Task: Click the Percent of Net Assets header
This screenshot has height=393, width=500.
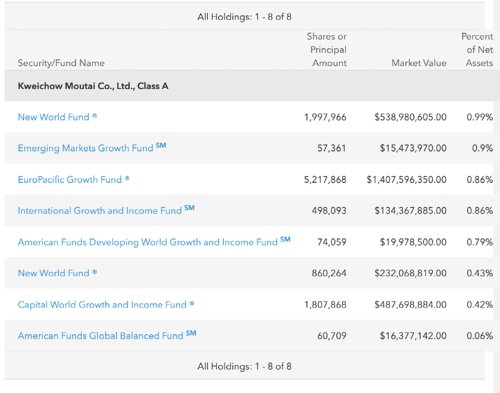Action: pos(477,50)
